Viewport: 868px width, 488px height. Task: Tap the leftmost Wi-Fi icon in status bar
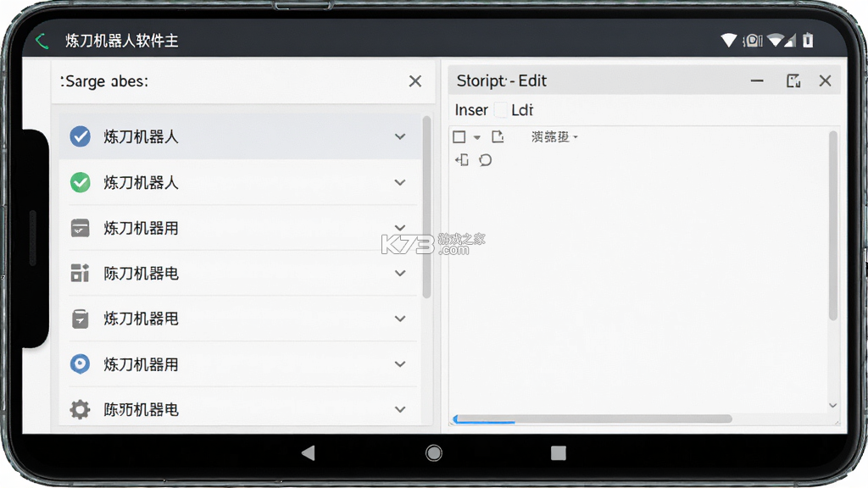[x=729, y=40]
